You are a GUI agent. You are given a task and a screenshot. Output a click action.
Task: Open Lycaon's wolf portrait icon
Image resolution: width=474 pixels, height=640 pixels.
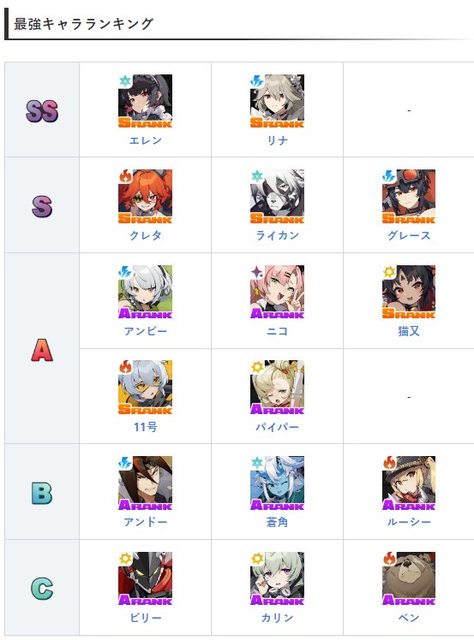click(x=277, y=196)
